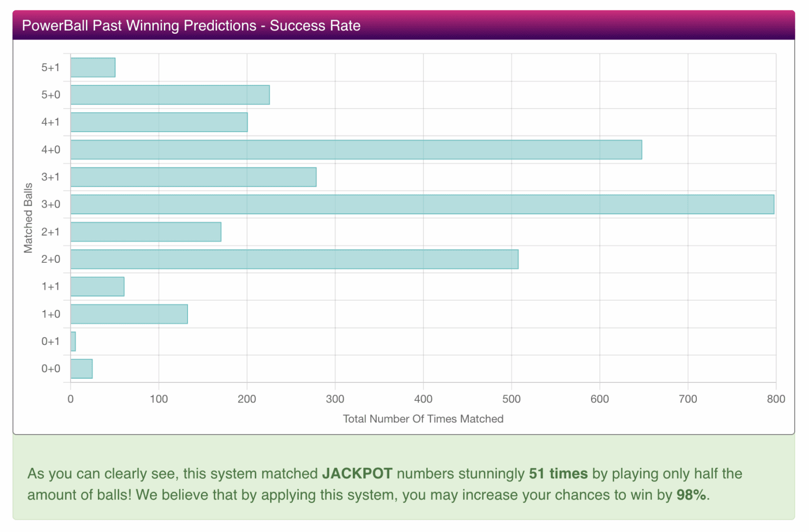This screenshot has height=532, width=809.
Task: Click the 3+1 matched balls bar
Action: (193, 177)
